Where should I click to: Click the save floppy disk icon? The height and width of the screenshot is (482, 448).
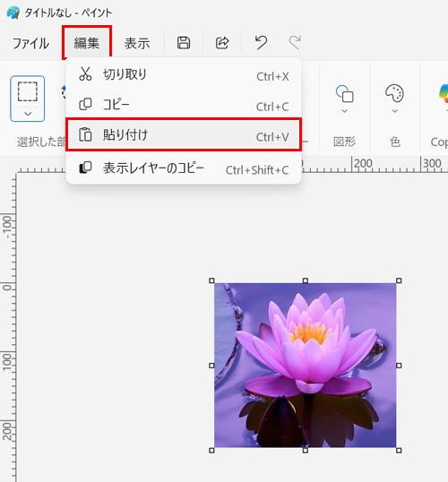tap(184, 43)
